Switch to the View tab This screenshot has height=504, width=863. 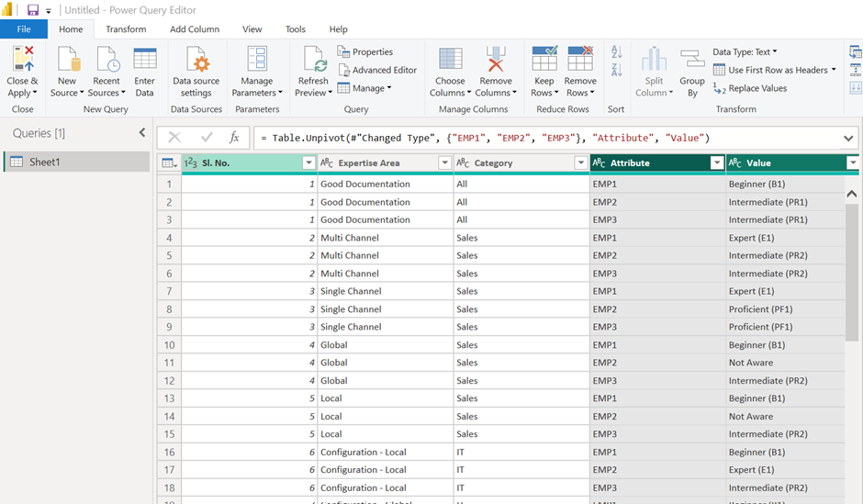click(x=252, y=29)
